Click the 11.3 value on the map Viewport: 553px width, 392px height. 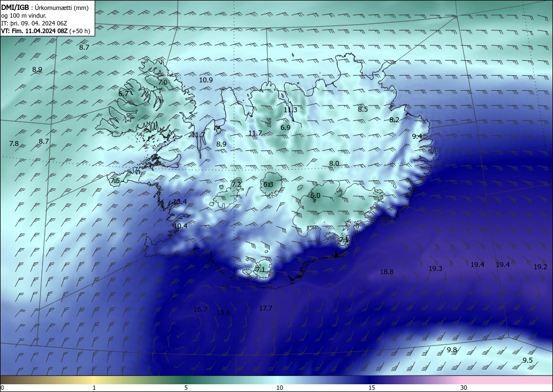(x=291, y=109)
